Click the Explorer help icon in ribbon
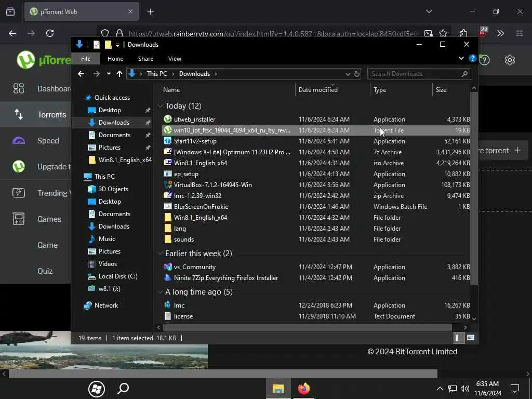Viewport: 532px width, 399px height. pos(472,58)
